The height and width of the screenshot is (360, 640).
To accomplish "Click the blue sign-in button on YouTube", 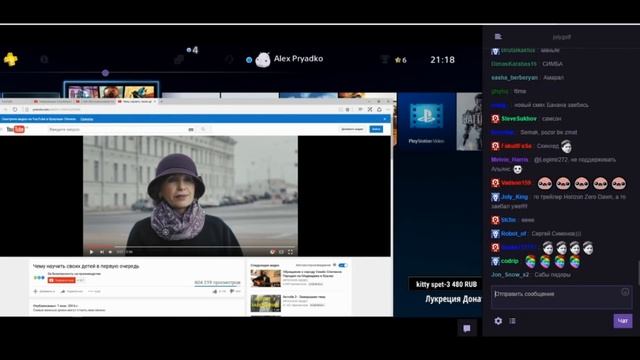I will point(376,129).
